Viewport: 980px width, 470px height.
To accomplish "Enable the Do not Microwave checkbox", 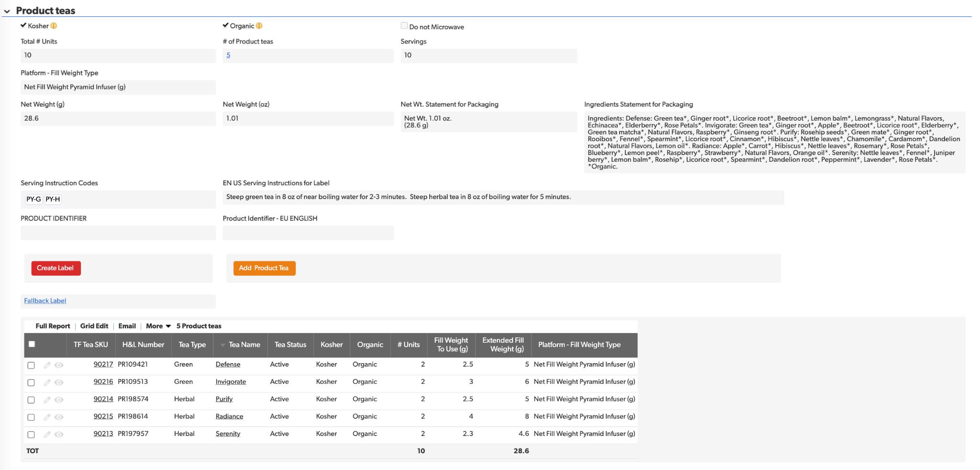I will coord(404,26).
